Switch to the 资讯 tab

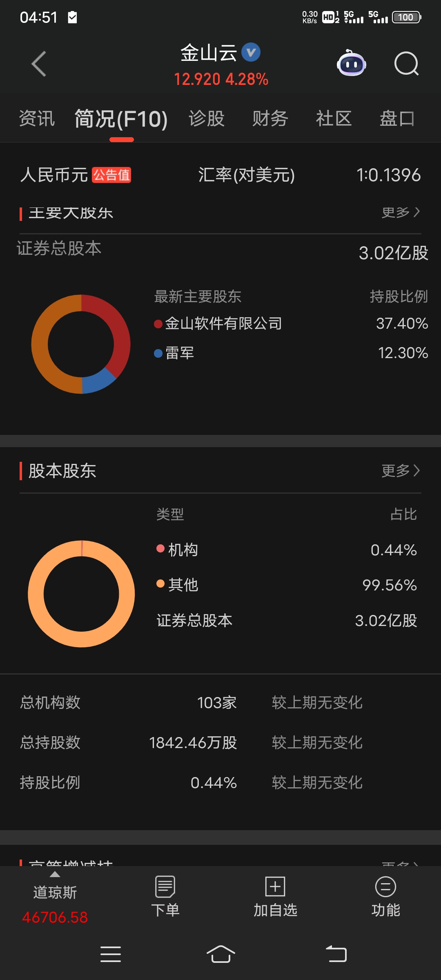tap(37, 119)
